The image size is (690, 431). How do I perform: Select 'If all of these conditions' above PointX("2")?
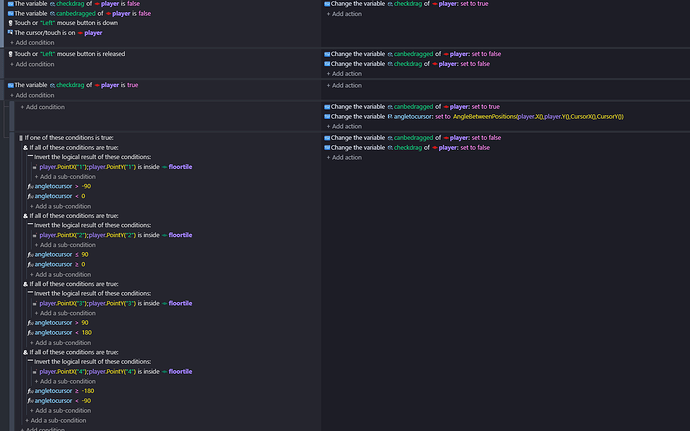[70, 216]
